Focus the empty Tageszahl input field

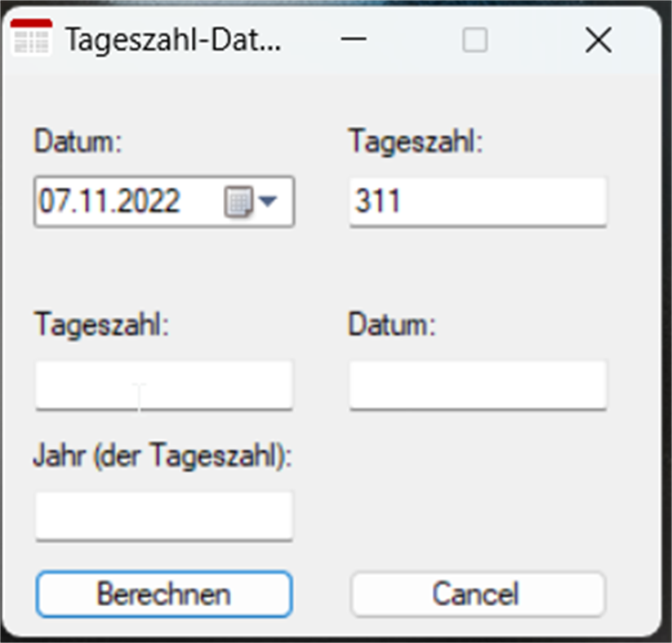pyautogui.click(x=163, y=384)
